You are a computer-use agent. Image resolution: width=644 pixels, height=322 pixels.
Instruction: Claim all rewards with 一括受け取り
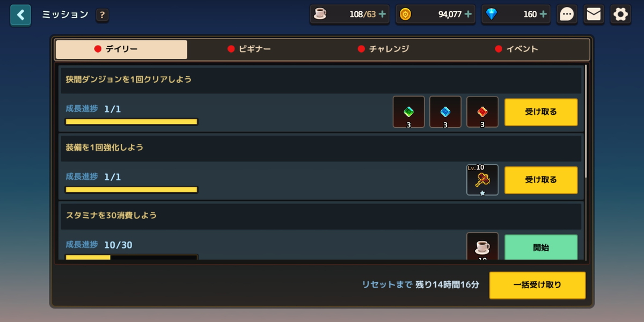[537, 285]
